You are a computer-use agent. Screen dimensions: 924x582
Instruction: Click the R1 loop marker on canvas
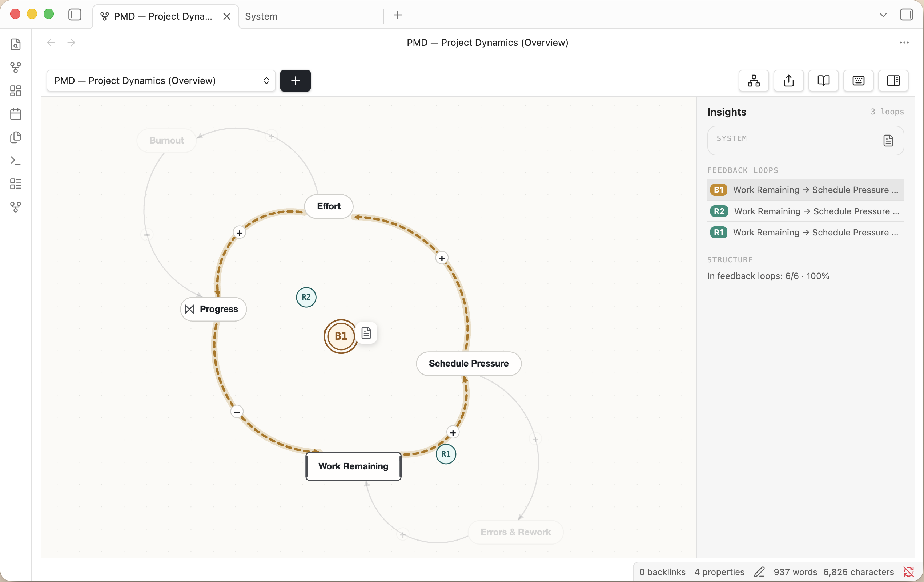[x=446, y=454]
